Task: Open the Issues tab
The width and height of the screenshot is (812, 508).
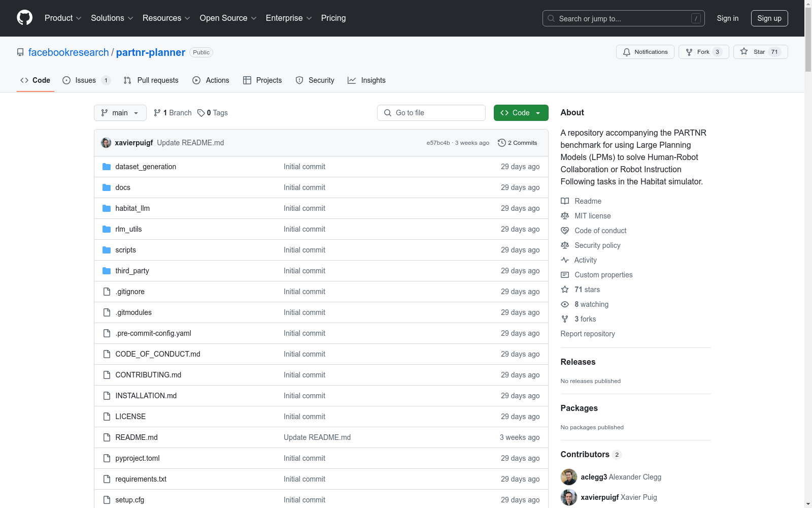Action: (86, 80)
